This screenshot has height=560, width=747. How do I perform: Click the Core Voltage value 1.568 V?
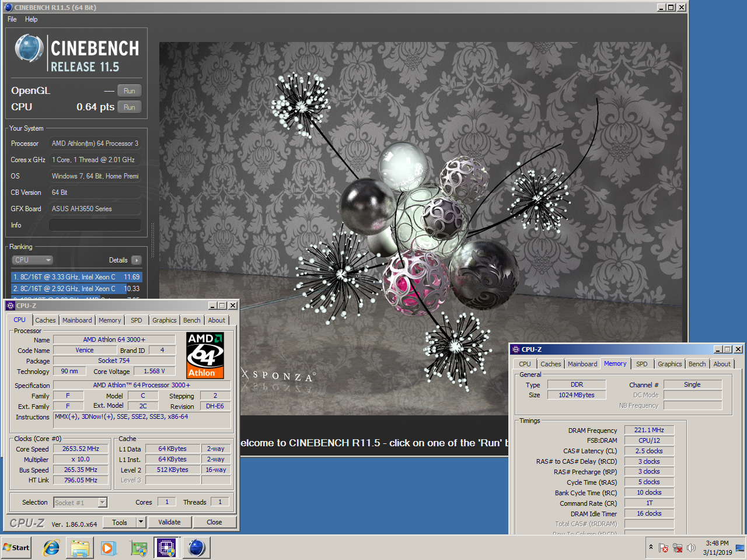point(155,371)
